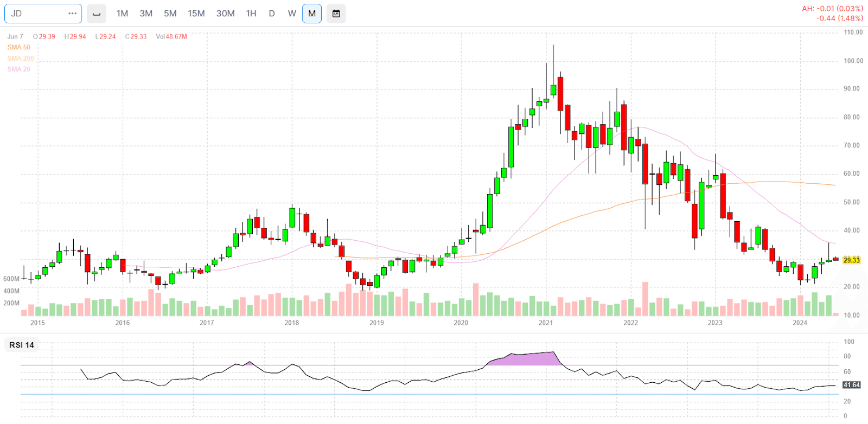Click the 2017 label on time axis

(207, 323)
